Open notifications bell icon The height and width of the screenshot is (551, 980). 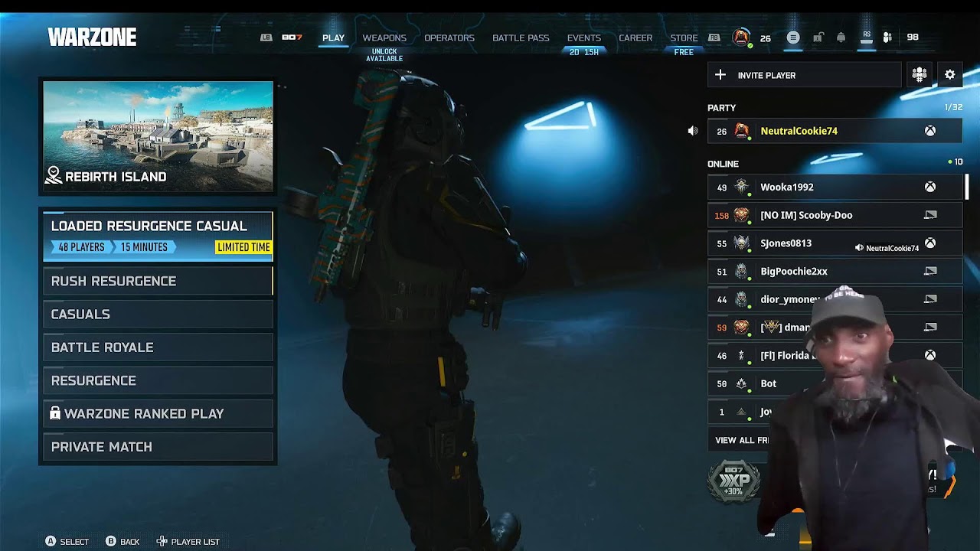tap(841, 37)
